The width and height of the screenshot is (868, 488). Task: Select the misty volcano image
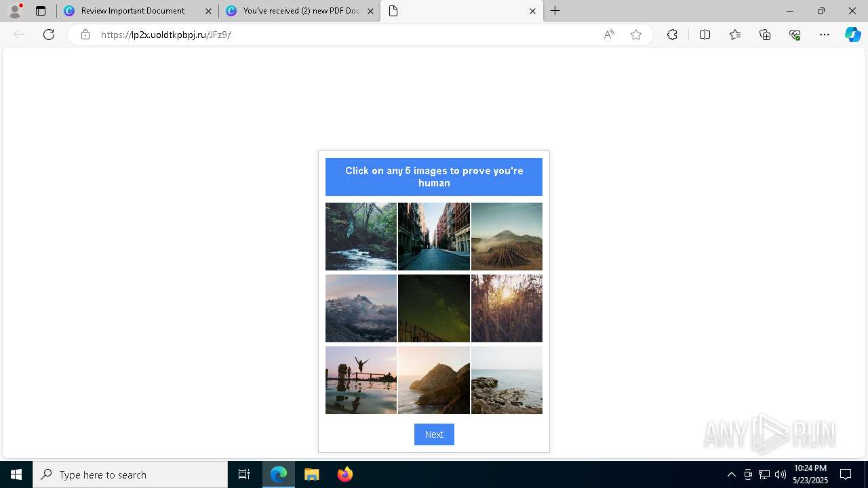[x=507, y=237]
